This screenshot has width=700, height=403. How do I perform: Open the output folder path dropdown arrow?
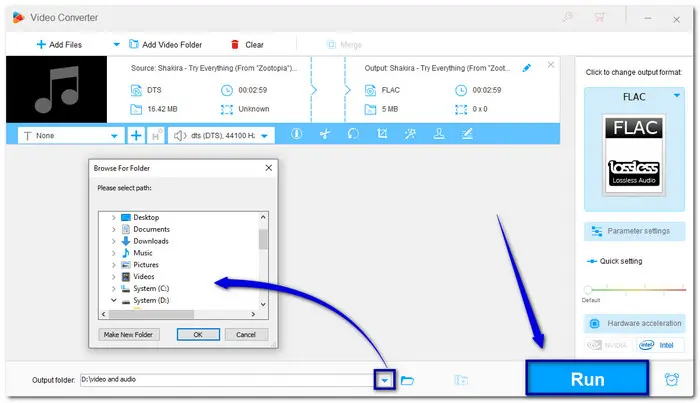(384, 381)
